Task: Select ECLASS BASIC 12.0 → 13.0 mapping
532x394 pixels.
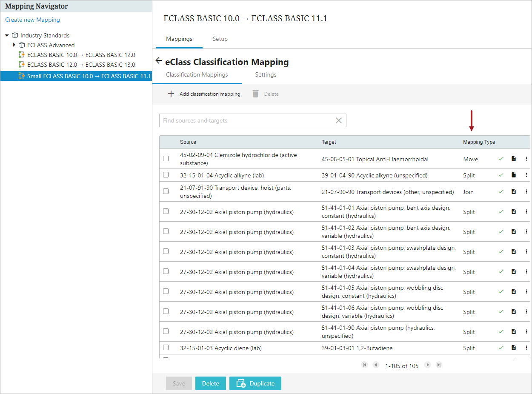Action: 81,65
